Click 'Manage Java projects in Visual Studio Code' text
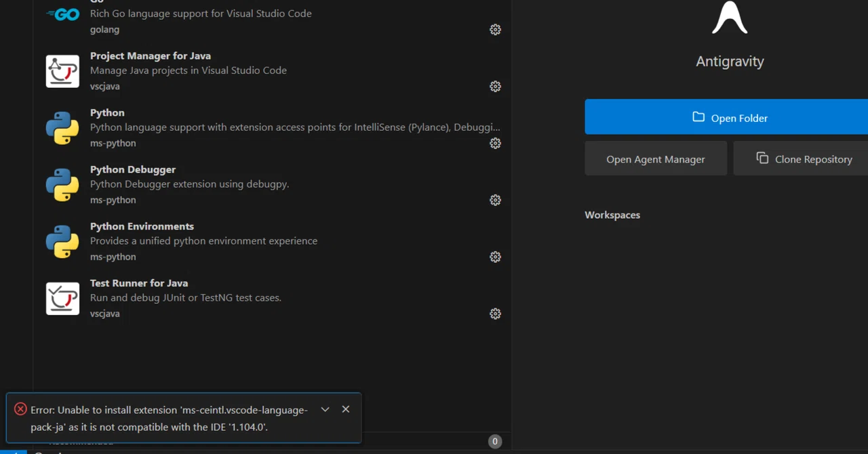868x454 pixels. point(189,70)
